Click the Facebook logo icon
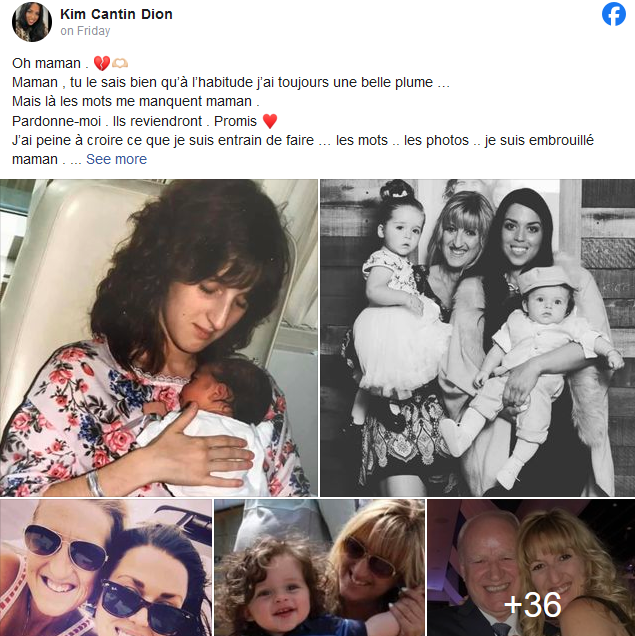Screen dimensions: 635x636 [x=614, y=14]
